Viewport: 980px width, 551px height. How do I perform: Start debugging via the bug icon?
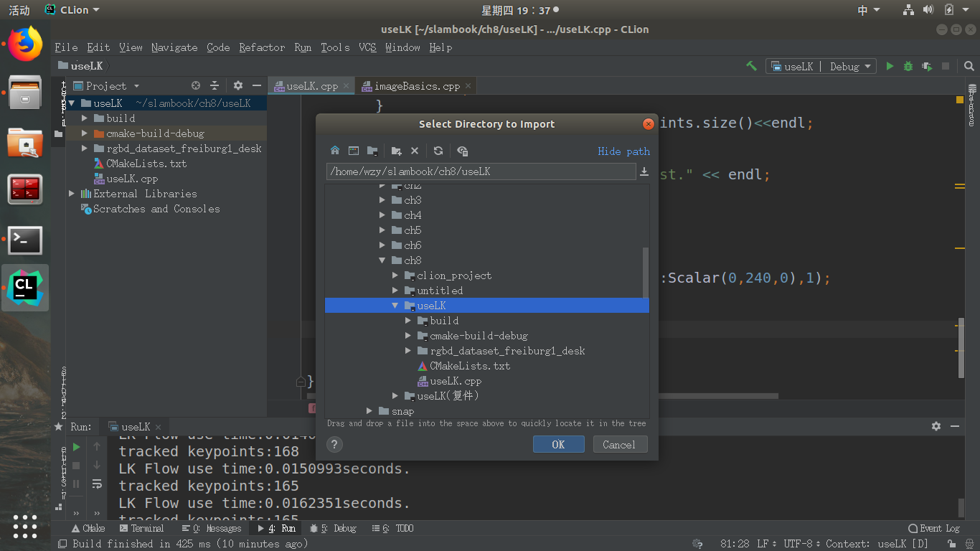(908, 66)
